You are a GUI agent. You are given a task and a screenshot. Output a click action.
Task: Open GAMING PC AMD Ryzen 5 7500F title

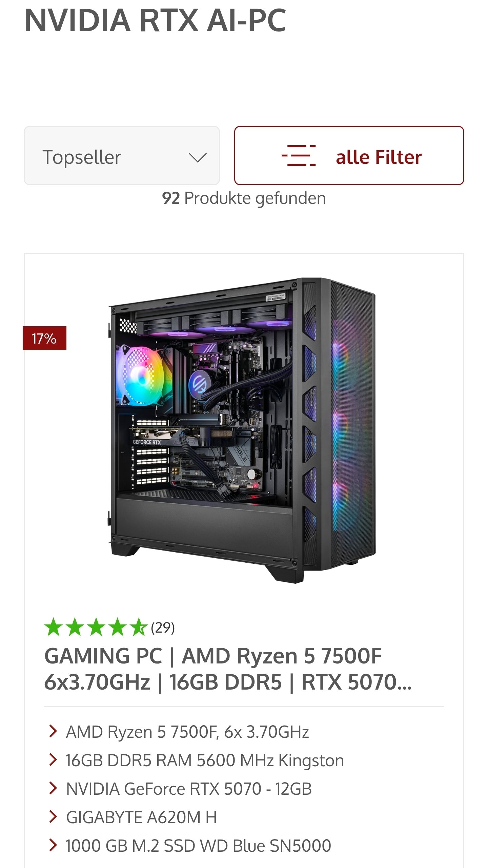[x=228, y=669]
